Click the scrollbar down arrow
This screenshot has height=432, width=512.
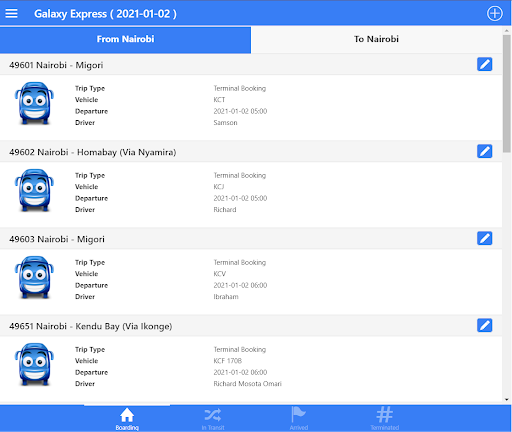tap(507, 399)
